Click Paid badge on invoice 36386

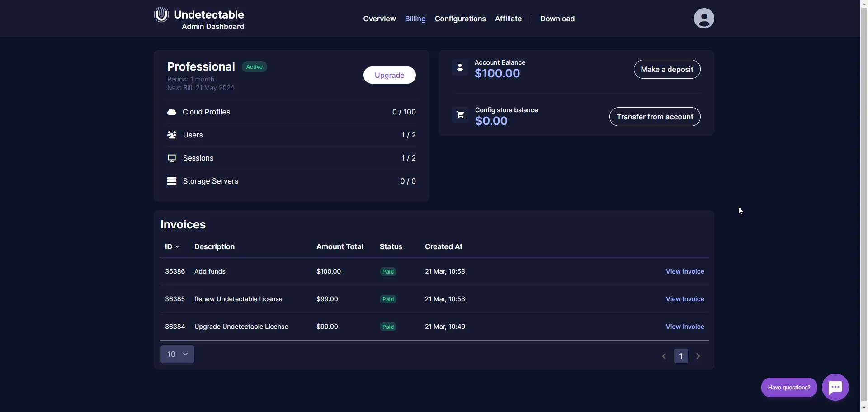388,272
